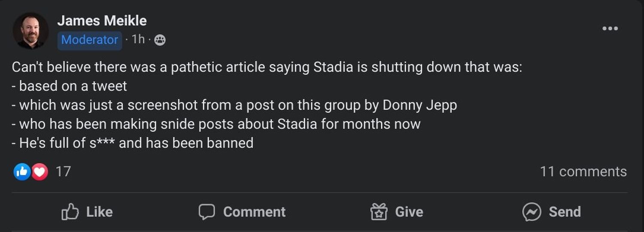Screen dimensions: 644x232
Task: Click the gift box Give icon
Action: point(379,212)
